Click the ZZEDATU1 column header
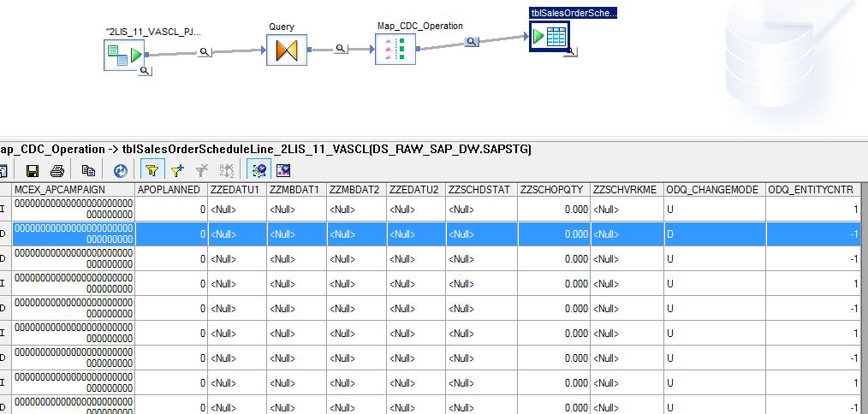The image size is (868, 414). [x=237, y=189]
